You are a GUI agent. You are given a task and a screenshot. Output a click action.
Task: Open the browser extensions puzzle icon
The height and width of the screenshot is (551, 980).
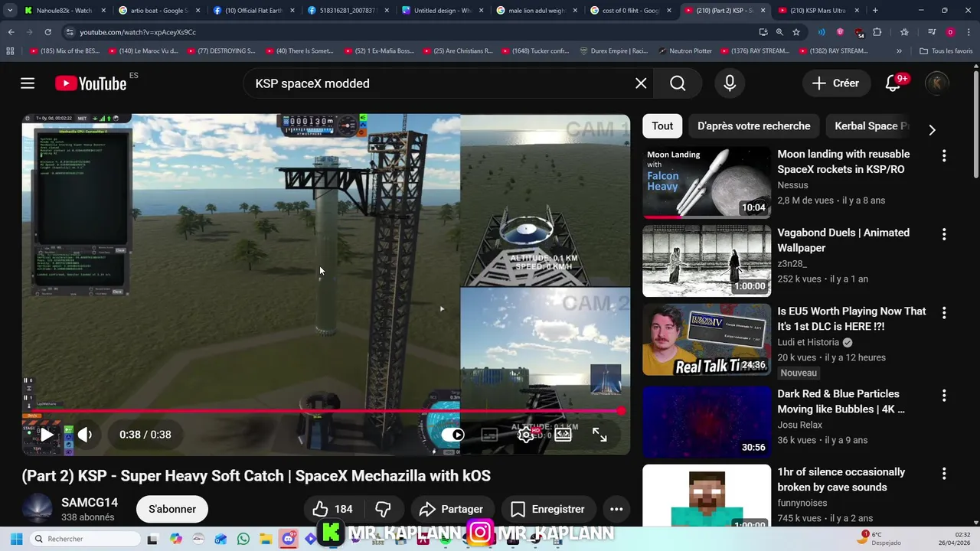877,32
